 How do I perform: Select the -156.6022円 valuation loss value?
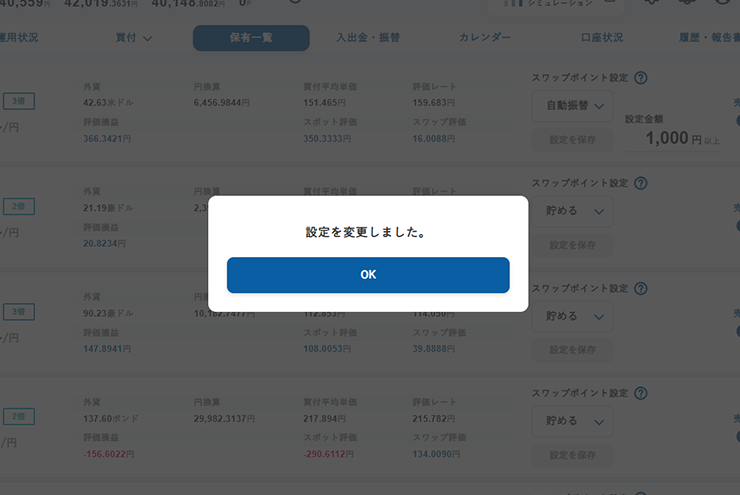click(x=109, y=454)
